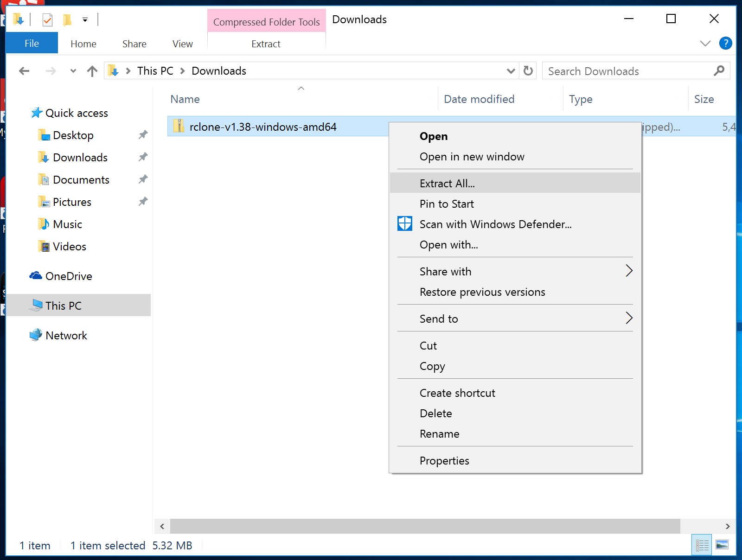Viewport: 742px width, 560px height.
Task: Expand the Share with submenu arrow
Action: [x=629, y=271]
